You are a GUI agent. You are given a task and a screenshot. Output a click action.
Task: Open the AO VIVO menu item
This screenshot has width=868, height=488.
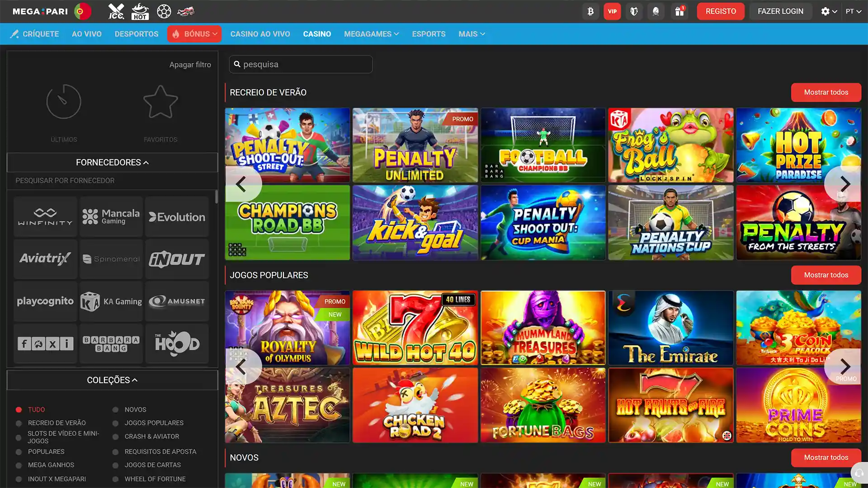pos(87,34)
